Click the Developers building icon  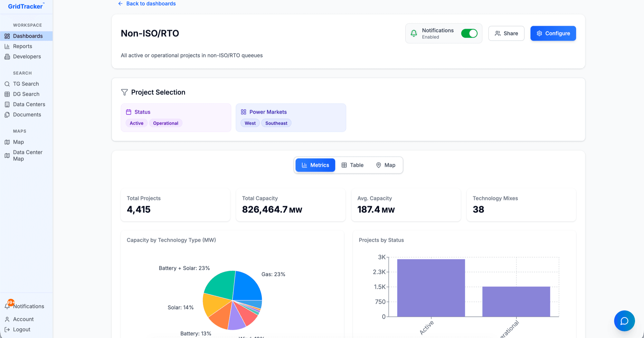tap(7, 57)
